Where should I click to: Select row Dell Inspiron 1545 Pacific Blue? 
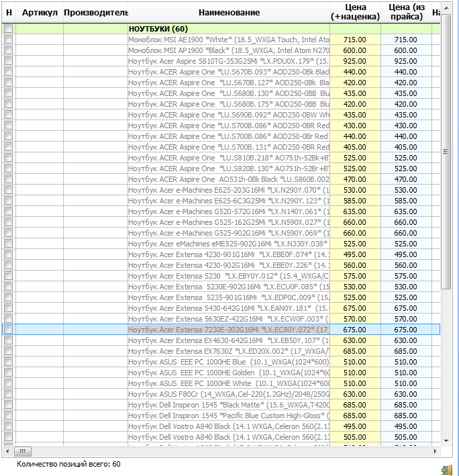(221, 416)
